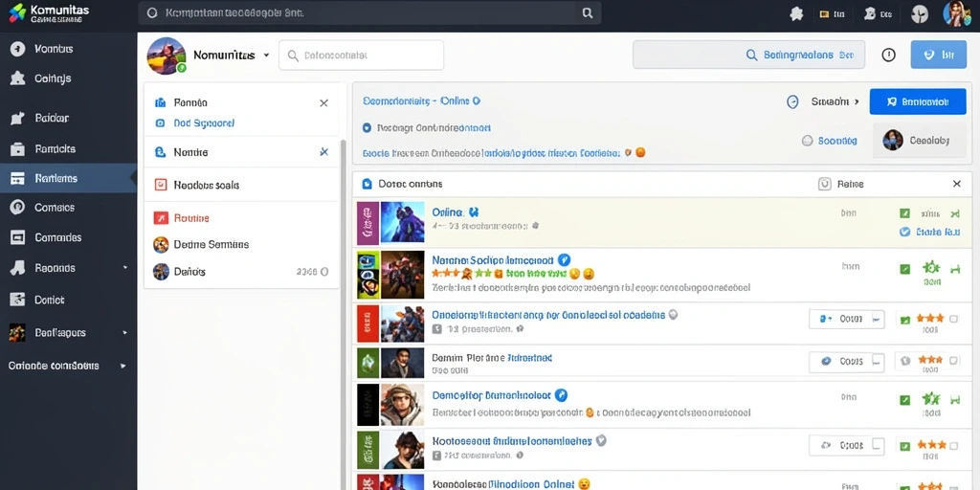Click the blue icon beside "Dod Sgnaoal"

pyautogui.click(x=160, y=123)
